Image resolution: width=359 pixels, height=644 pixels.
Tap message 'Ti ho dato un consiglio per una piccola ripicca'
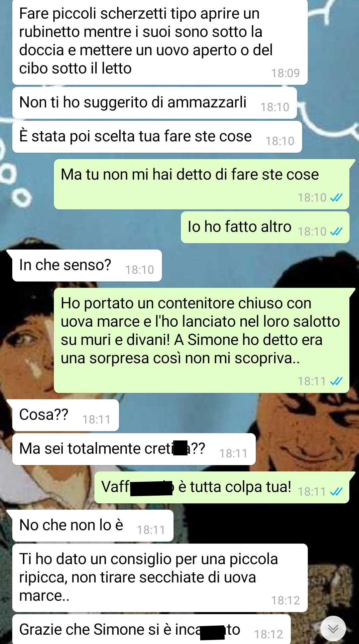tap(160, 578)
